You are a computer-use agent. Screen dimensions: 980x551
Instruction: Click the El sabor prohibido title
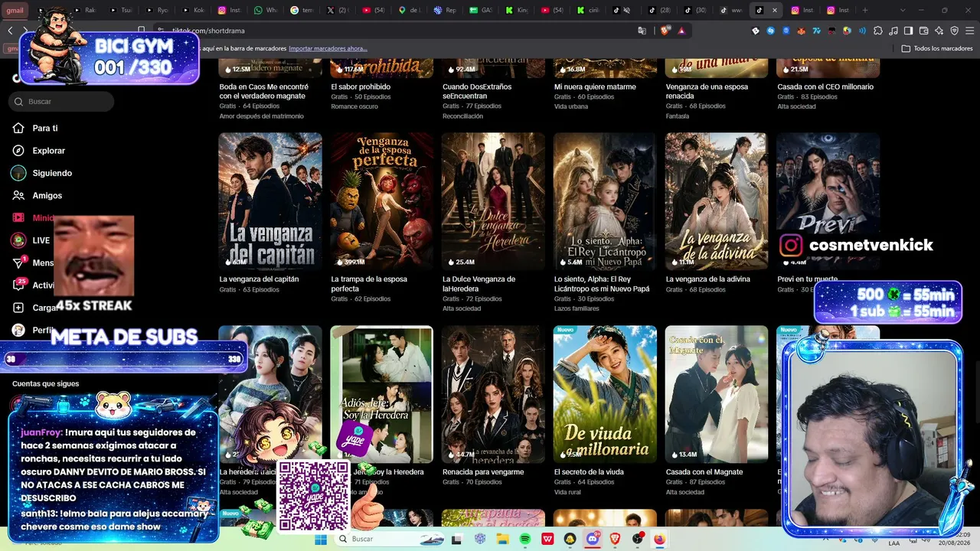coord(361,86)
